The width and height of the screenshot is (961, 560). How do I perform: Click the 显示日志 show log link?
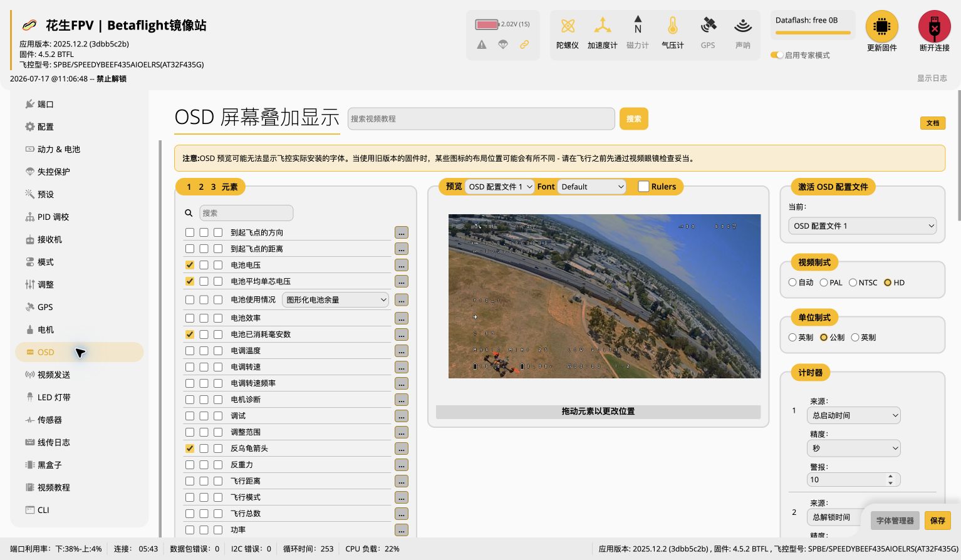pyautogui.click(x=932, y=78)
